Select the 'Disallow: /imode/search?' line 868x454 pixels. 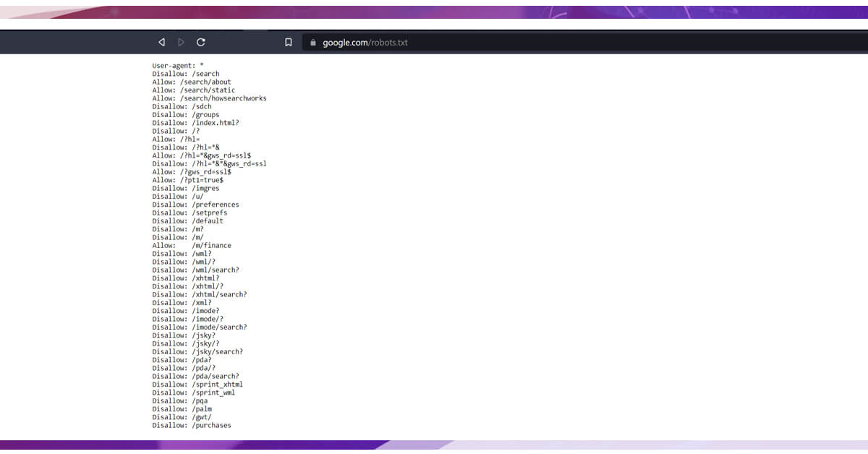[x=200, y=327]
